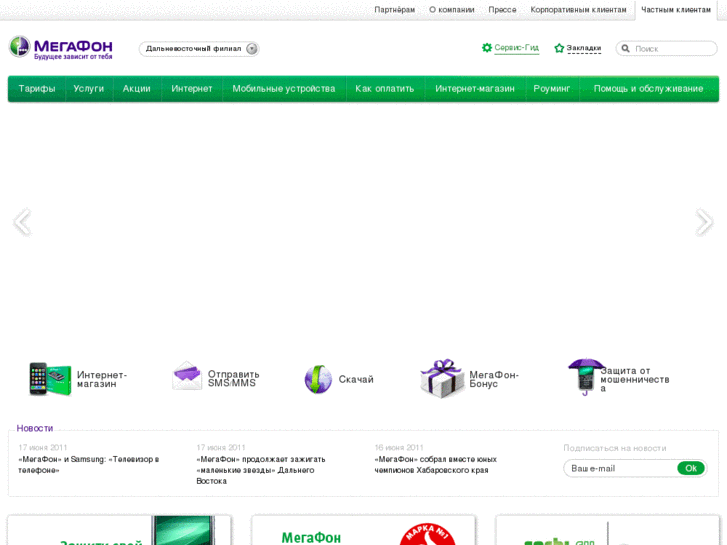Open the Прессе section
Image resolution: width=727 pixels, height=545 pixels.
coord(502,9)
